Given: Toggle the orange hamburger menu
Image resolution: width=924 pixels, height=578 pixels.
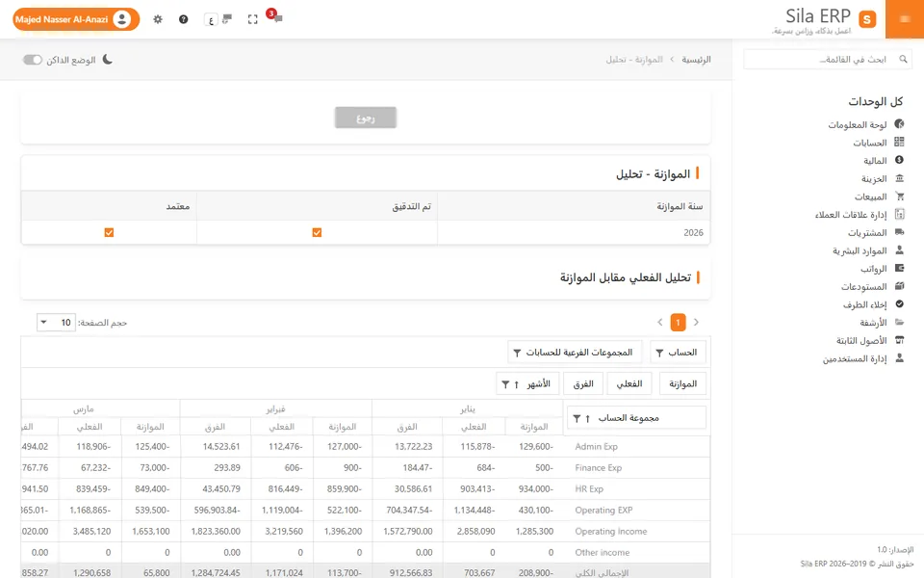Looking at the screenshot, I should (x=905, y=19).
